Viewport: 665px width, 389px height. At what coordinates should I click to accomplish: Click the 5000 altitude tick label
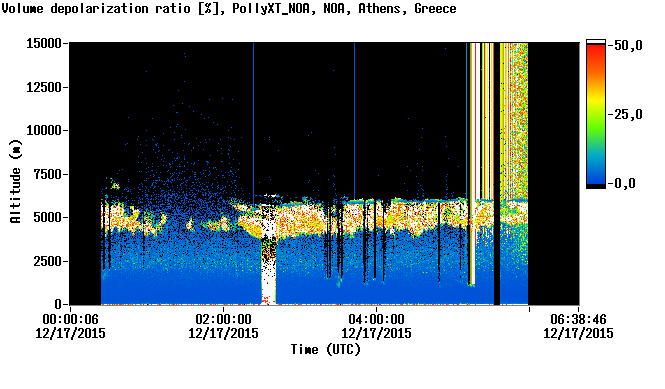pyautogui.click(x=48, y=217)
